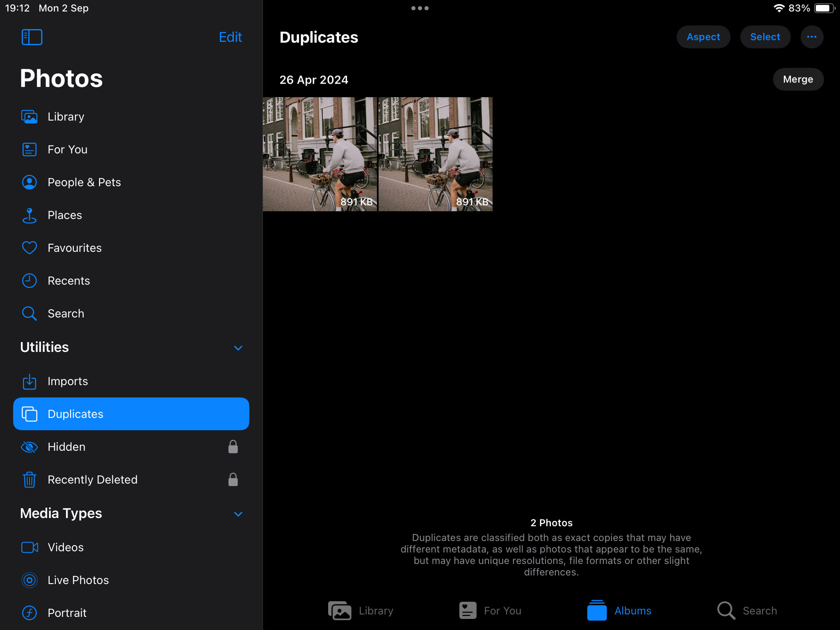Click the Favourites heart icon
This screenshot has width=840, height=630.
(30, 247)
